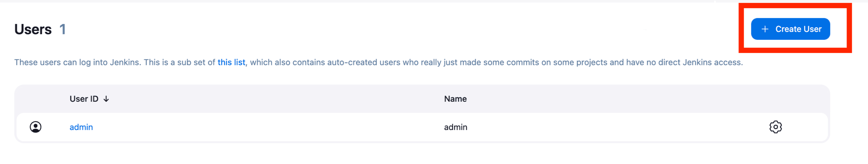Click the plus icon on Create User
This screenshot has width=868, height=164.
click(765, 29)
